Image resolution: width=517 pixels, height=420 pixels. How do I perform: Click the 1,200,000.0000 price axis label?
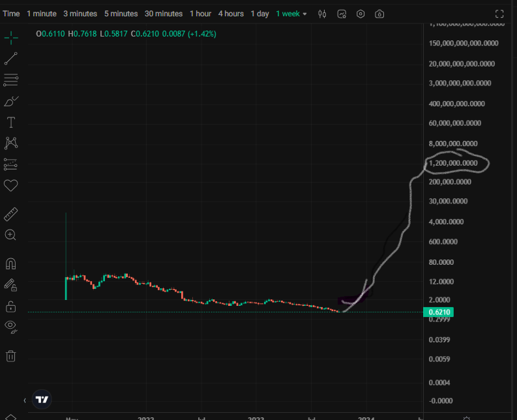coord(453,163)
